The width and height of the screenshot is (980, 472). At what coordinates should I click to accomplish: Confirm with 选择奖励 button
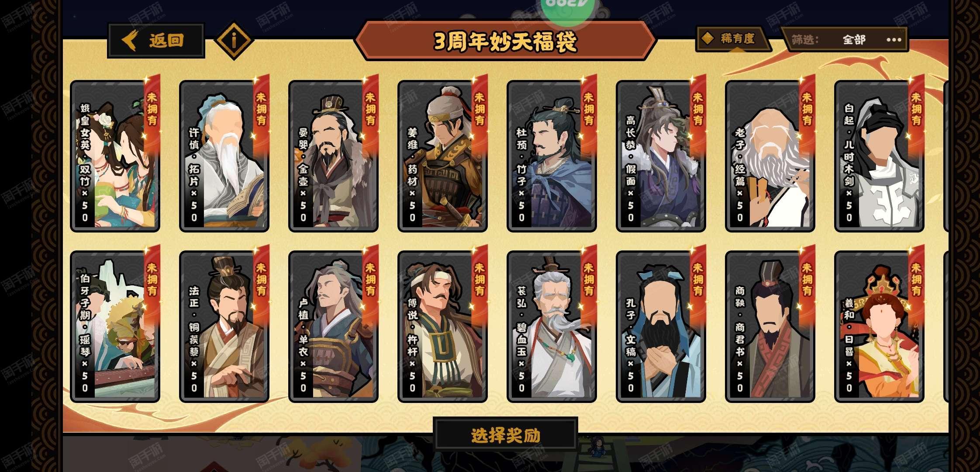coord(505,435)
